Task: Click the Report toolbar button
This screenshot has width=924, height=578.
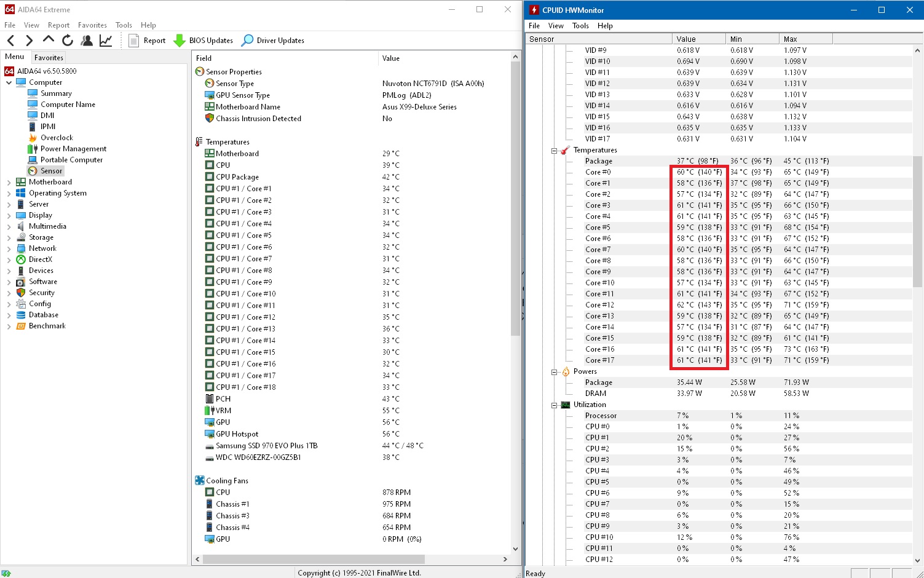Action: [x=147, y=41]
